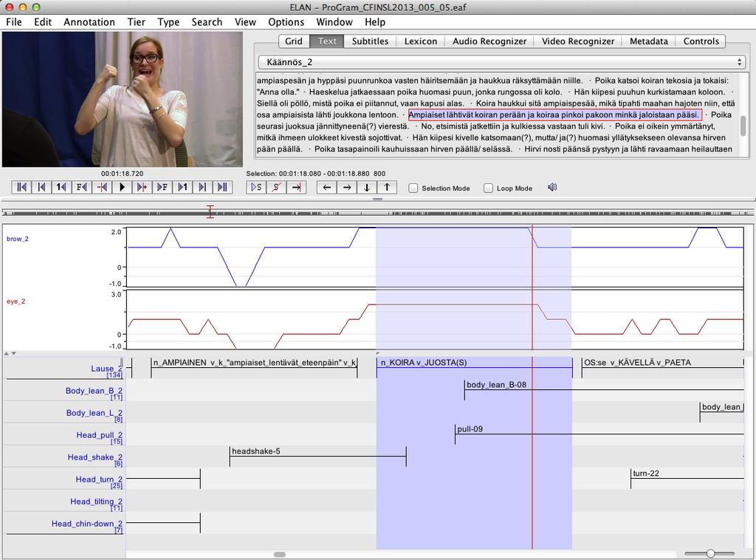
Task: Jump to previous scrollview button
Action: pyautogui.click(x=41, y=187)
